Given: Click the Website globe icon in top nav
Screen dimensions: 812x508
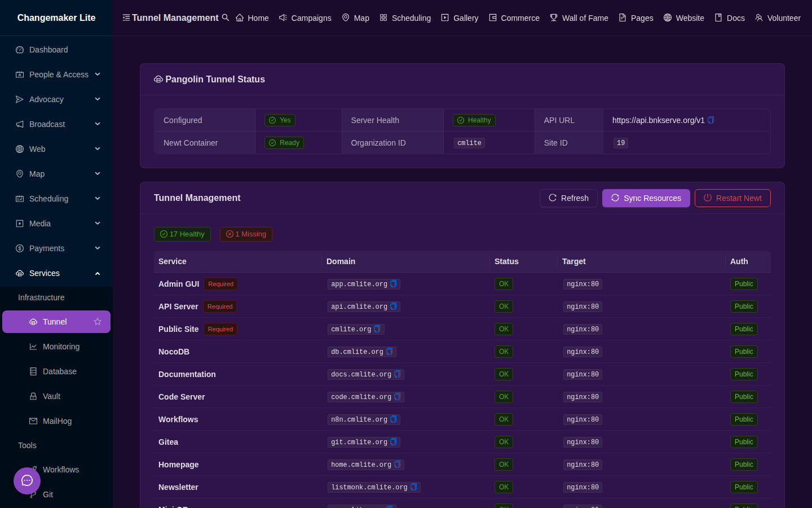Looking at the screenshot, I should [x=668, y=17].
